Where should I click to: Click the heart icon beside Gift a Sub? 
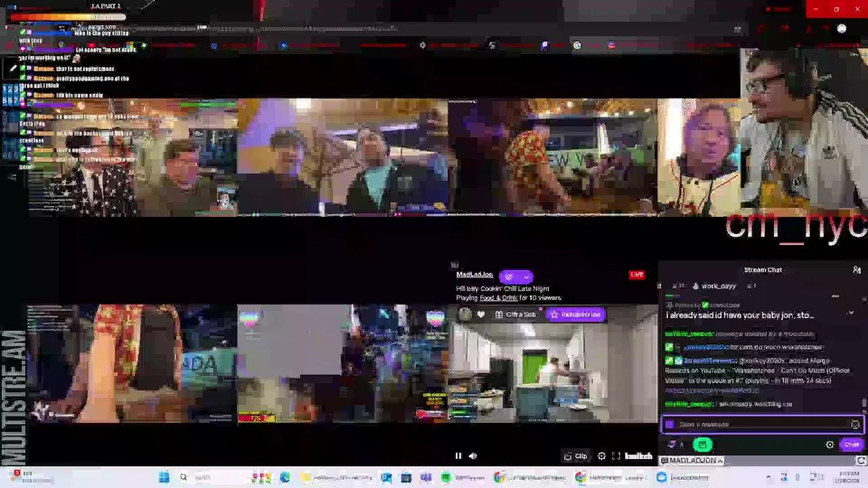[481, 314]
